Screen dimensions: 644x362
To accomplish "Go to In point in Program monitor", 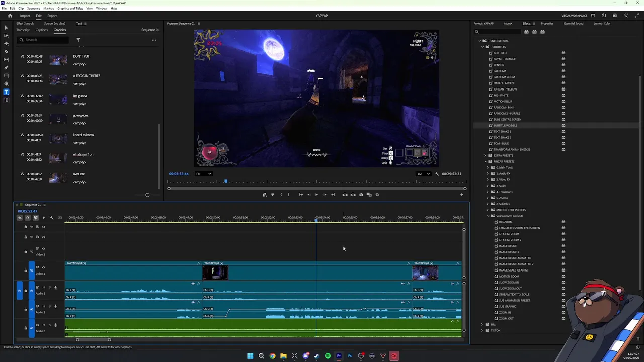I will click(x=301, y=195).
